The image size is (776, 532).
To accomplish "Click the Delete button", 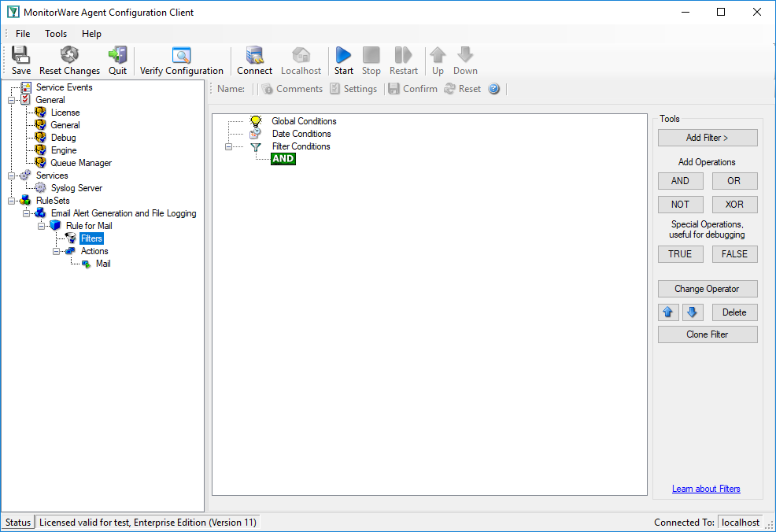I will click(734, 312).
